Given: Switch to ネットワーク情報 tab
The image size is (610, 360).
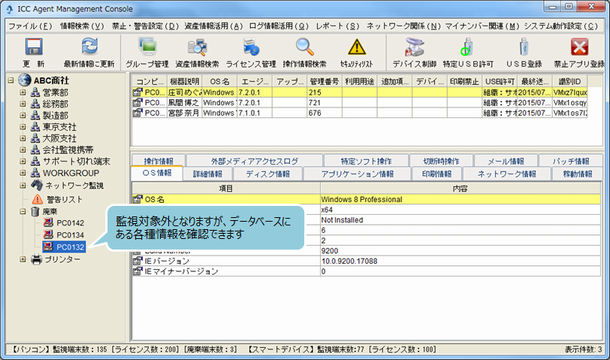Looking at the screenshot, I should (x=507, y=174).
